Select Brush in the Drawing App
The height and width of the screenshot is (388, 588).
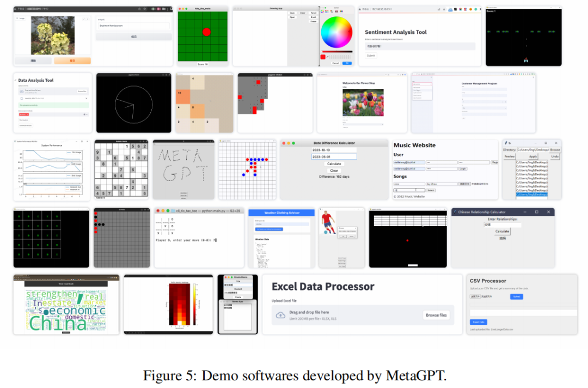pos(314,17)
